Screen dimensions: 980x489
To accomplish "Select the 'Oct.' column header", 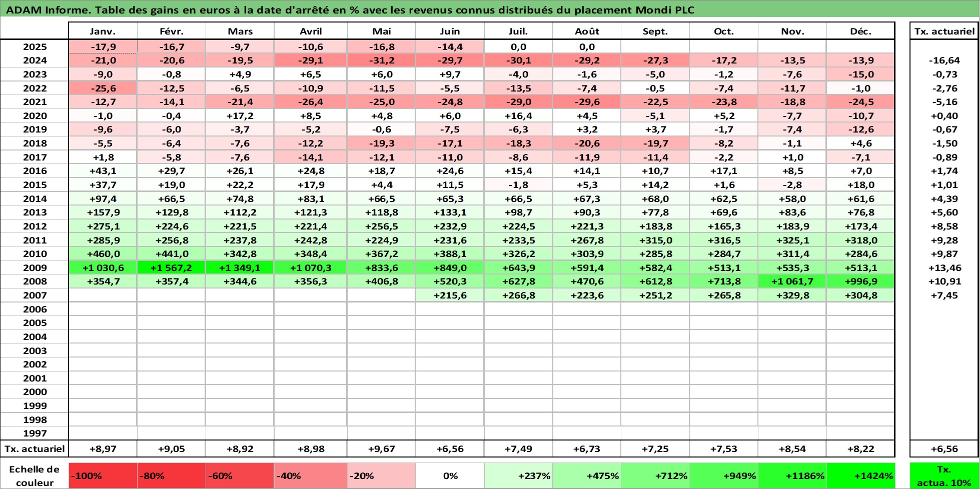I will pyautogui.click(x=724, y=31).
